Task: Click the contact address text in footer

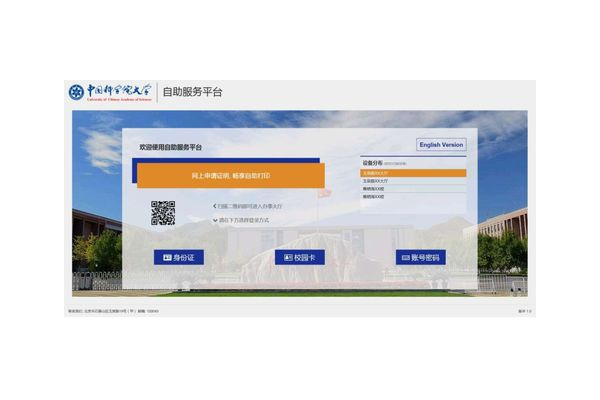Action: coord(112,311)
